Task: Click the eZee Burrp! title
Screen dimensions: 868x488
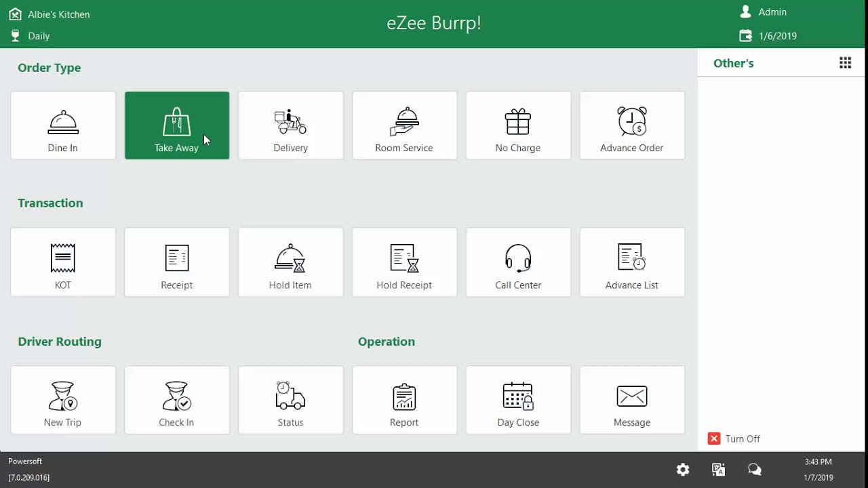Action: (434, 23)
